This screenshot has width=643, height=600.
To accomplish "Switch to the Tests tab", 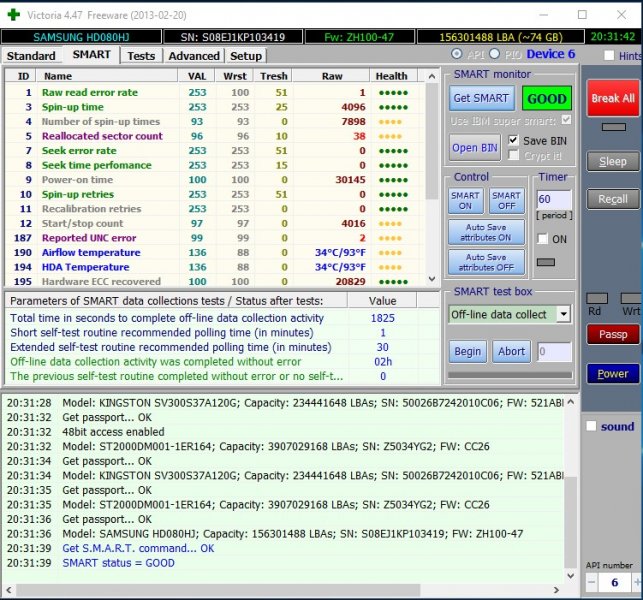I will tap(141, 56).
